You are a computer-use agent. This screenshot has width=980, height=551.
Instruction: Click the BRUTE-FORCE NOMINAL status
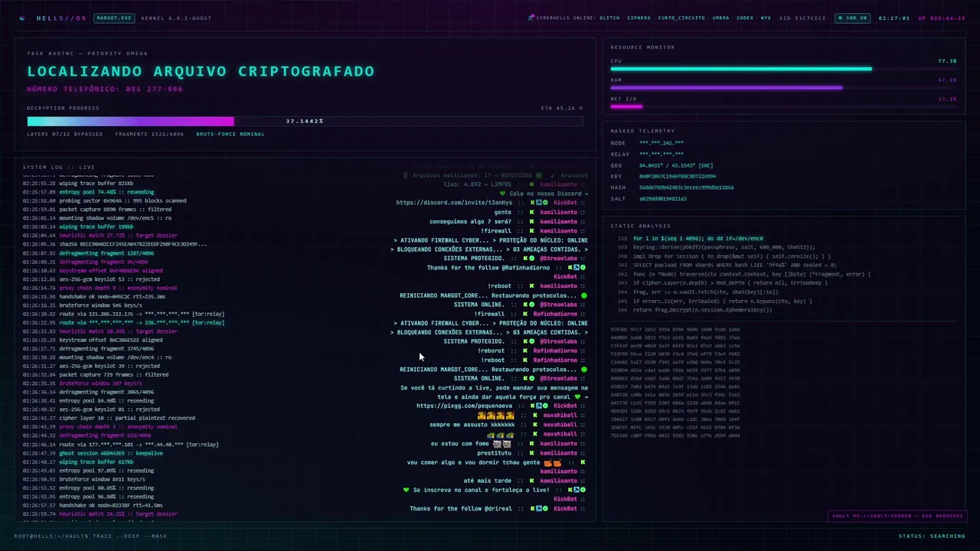[x=230, y=134]
